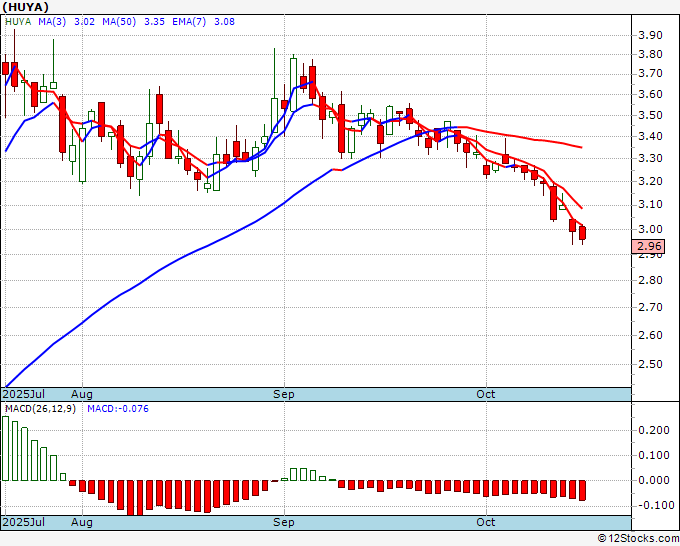Select the MA(50) legend label
The width and height of the screenshot is (680, 546).
tap(119, 22)
